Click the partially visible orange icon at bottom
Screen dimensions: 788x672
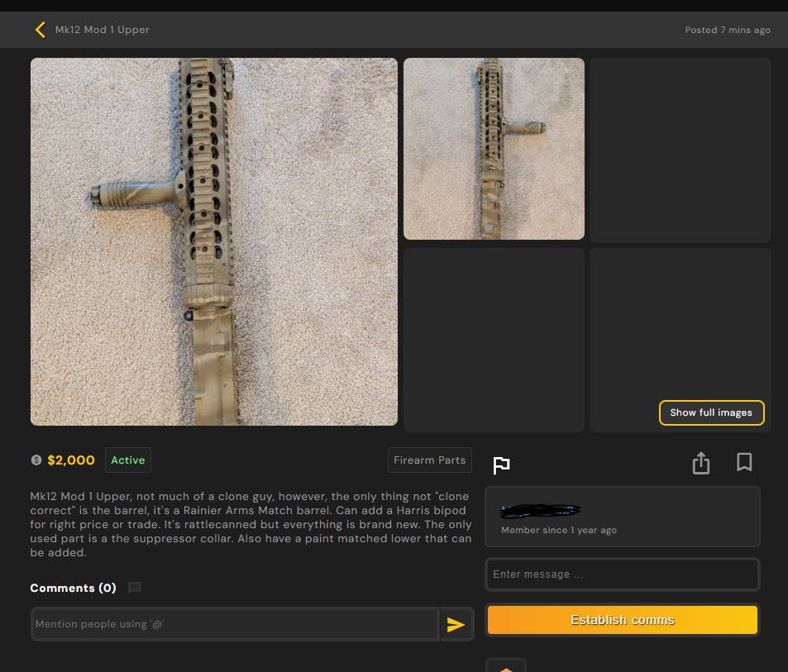click(505, 666)
